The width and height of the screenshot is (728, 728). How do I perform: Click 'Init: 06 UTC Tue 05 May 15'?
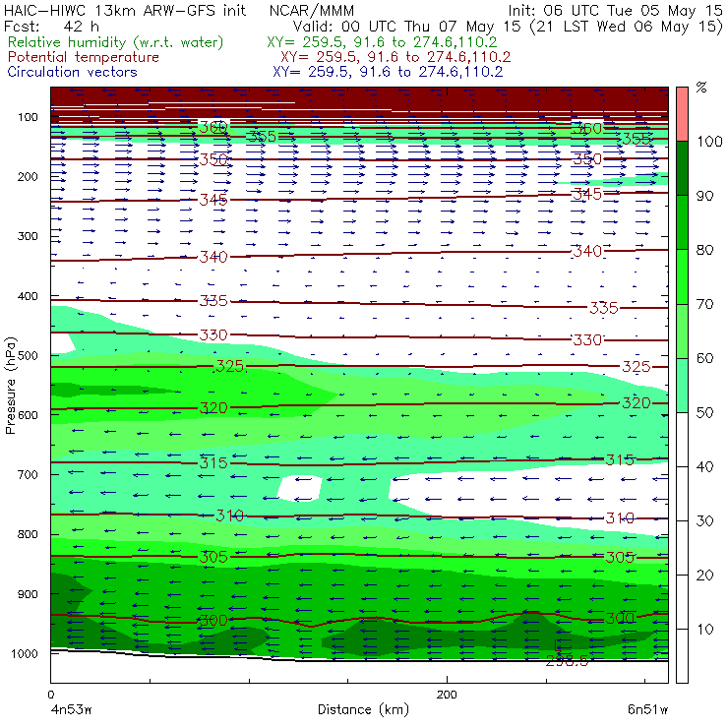pos(615,10)
